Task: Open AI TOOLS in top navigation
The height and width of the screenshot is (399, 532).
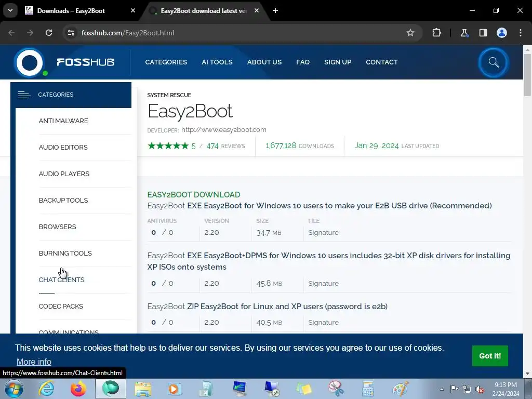Action: 217,62
